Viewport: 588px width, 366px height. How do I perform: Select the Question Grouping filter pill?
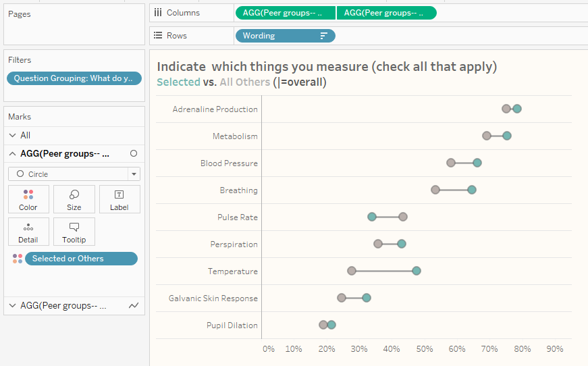coord(74,78)
